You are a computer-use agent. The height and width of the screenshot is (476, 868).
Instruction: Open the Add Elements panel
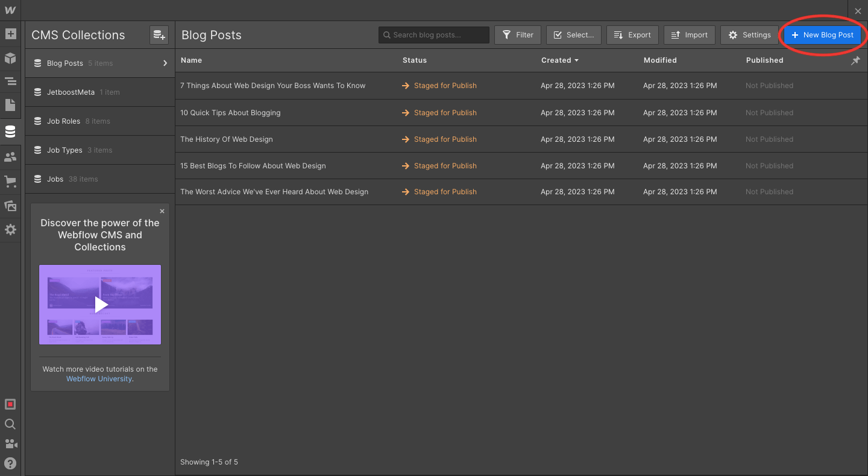(x=10, y=34)
